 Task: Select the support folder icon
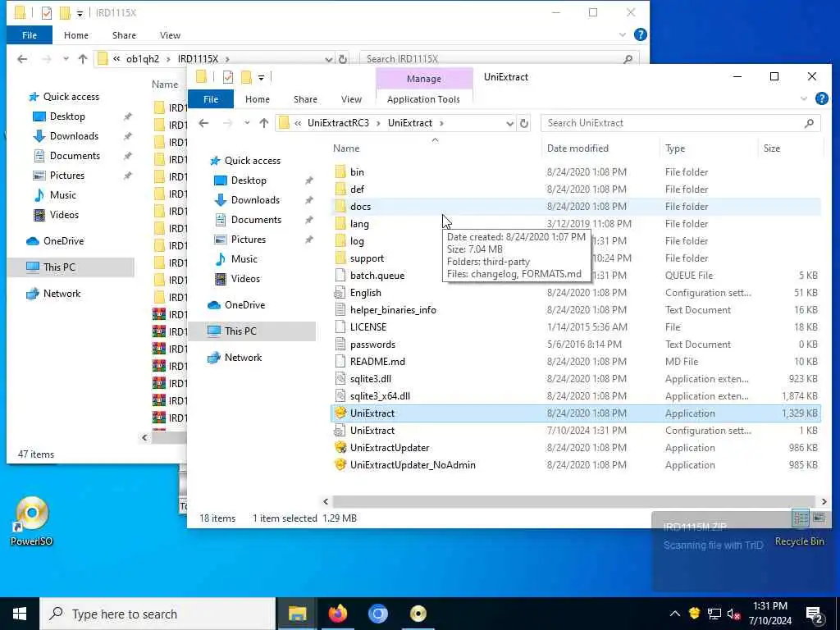click(x=340, y=258)
